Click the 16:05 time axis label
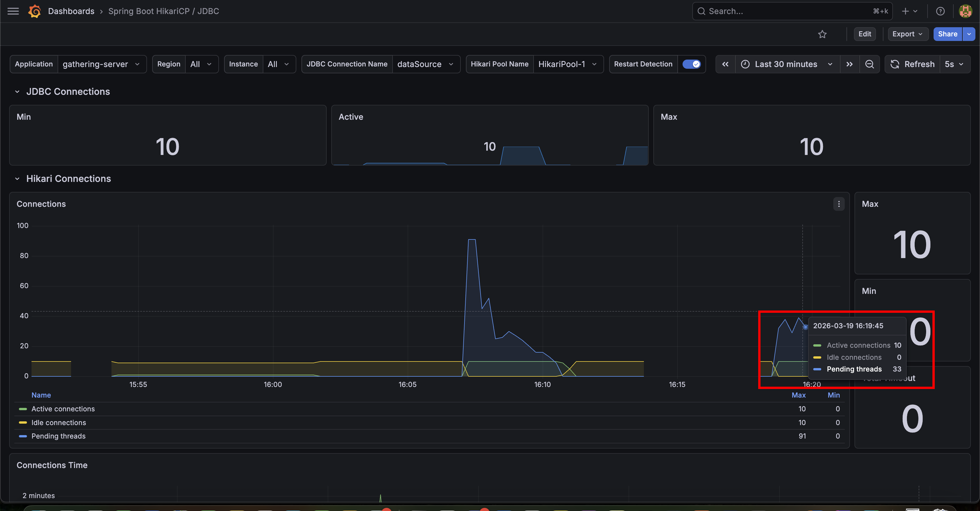The image size is (980, 511). click(407, 384)
